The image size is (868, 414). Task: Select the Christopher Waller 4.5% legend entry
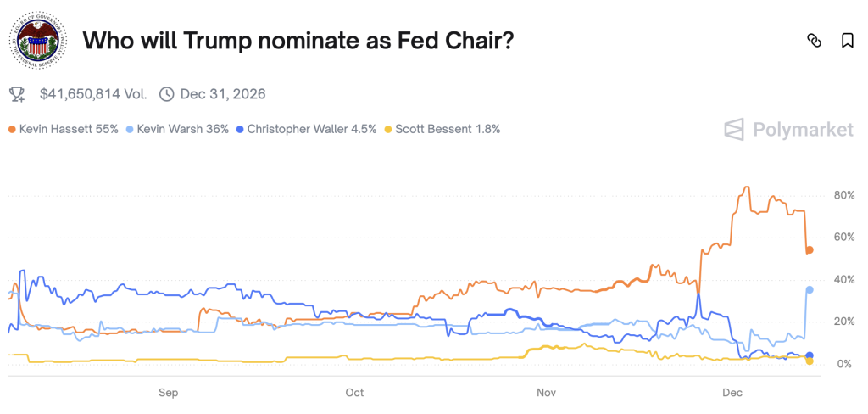coord(306,129)
